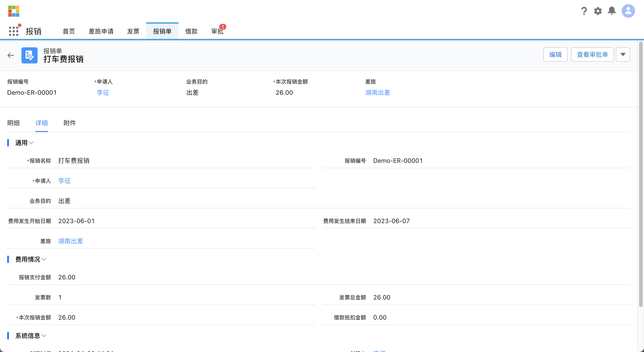Image resolution: width=644 pixels, height=352 pixels.
Task: Click 报销编号 value in 通用 section
Action: coord(398,161)
